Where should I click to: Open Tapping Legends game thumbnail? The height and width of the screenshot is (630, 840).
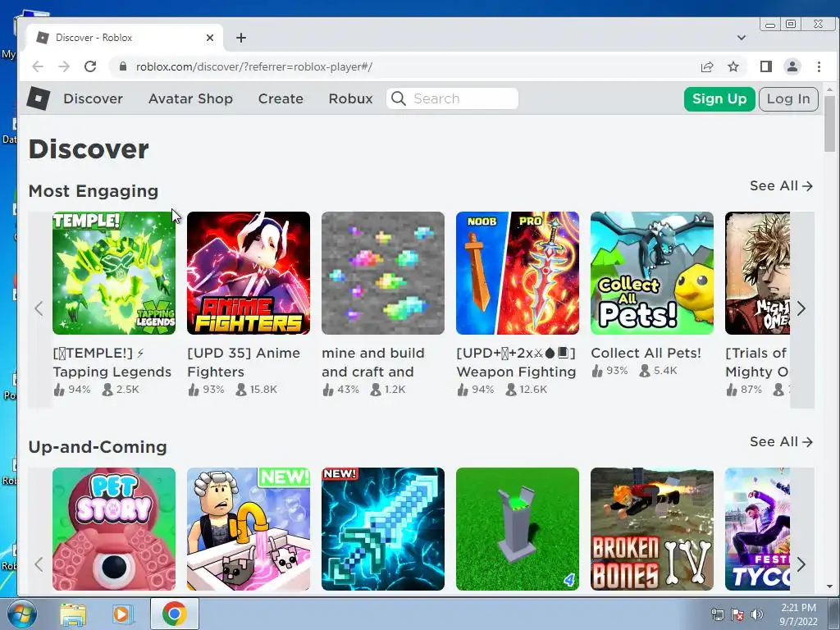tap(114, 273)
